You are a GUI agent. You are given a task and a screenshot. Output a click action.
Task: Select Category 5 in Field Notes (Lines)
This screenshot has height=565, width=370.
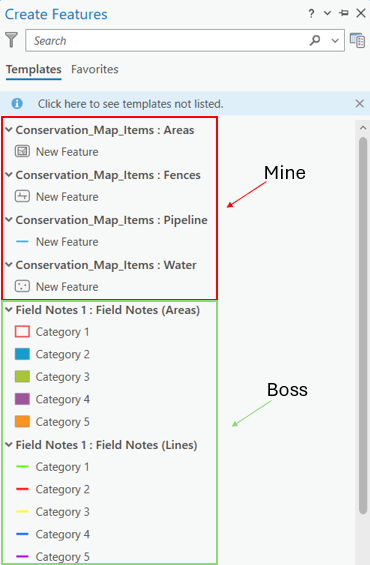(x=62, y=557)
